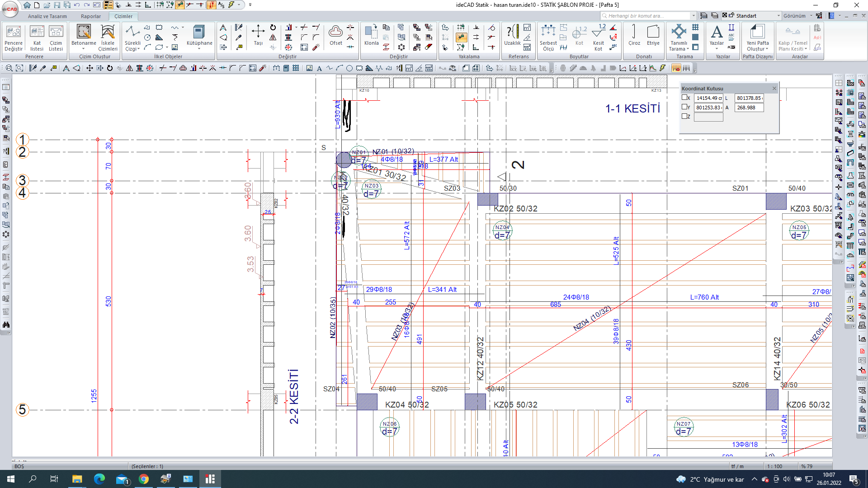Expand the Tanımlı Tarama dropdown arrow
Screen dimensions: 868x488
[x=688, y=49]
